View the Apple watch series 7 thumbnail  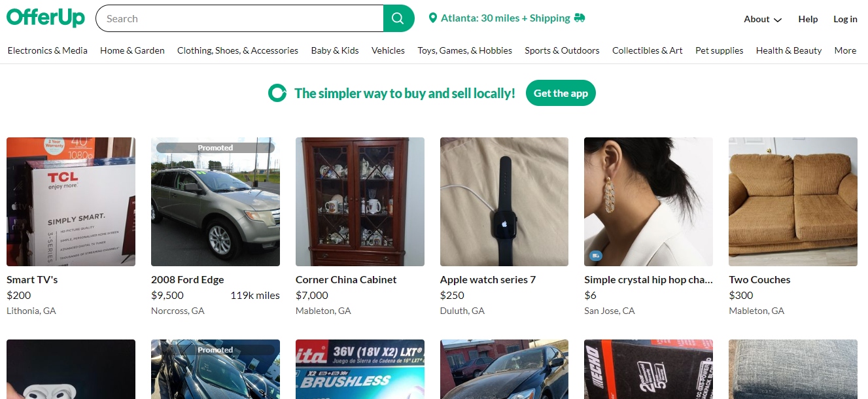(x=504, y=201)
